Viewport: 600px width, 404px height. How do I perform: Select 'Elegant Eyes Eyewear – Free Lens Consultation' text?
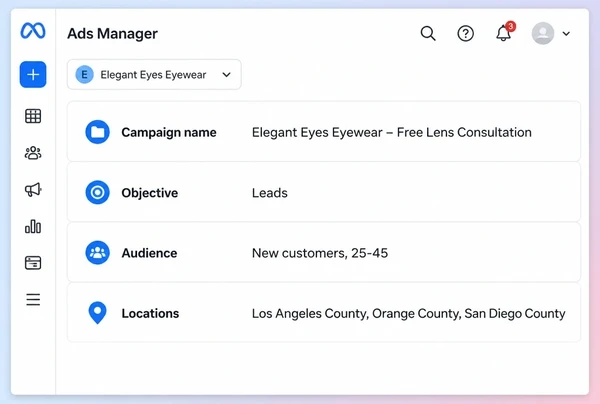(x=391, y=132)
